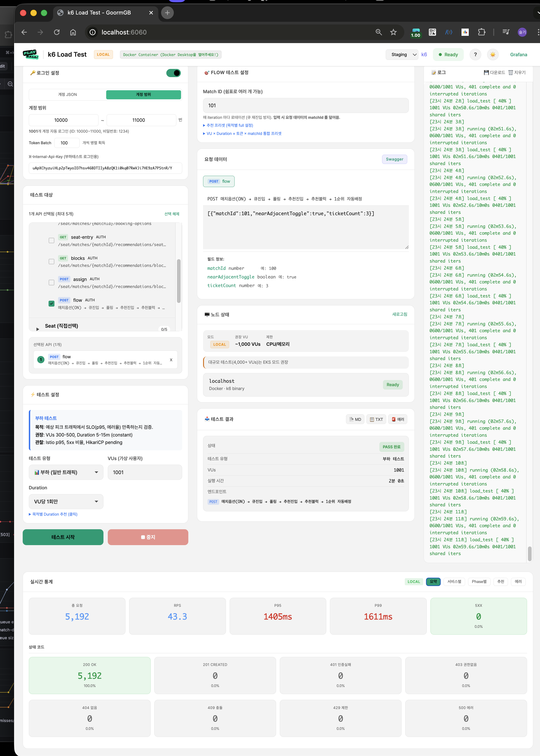This screenshot has width=540, height=756.
Task: Click the browser home icon
Action: coord(73,32)
